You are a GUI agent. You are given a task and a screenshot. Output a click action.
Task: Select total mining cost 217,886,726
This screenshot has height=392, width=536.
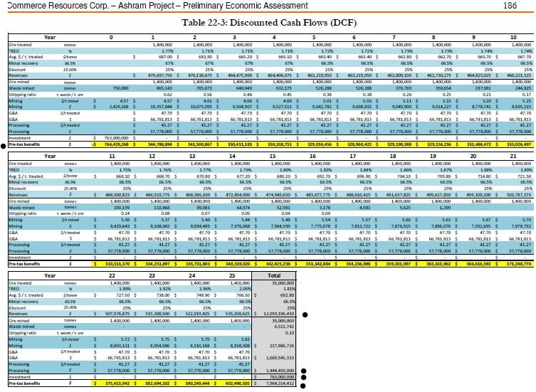(x=282, y=346)
